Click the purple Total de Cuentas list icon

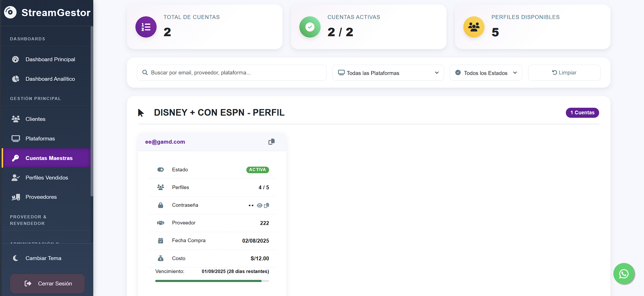[146, 27]
